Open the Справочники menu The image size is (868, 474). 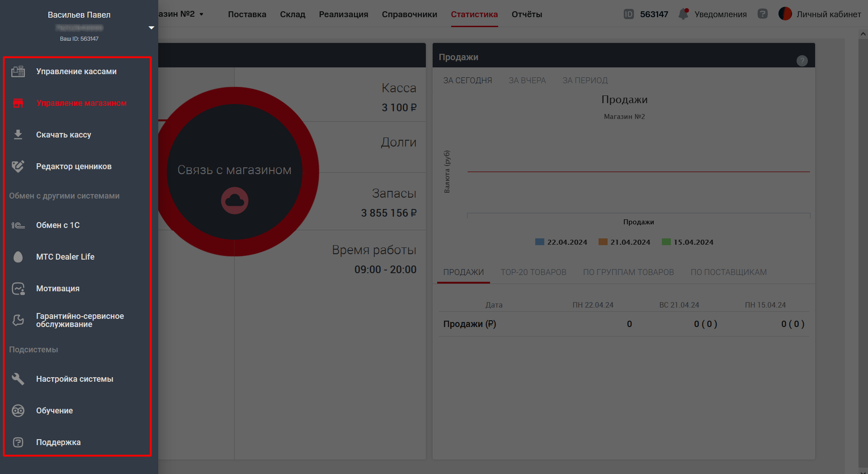coord(410,14)
